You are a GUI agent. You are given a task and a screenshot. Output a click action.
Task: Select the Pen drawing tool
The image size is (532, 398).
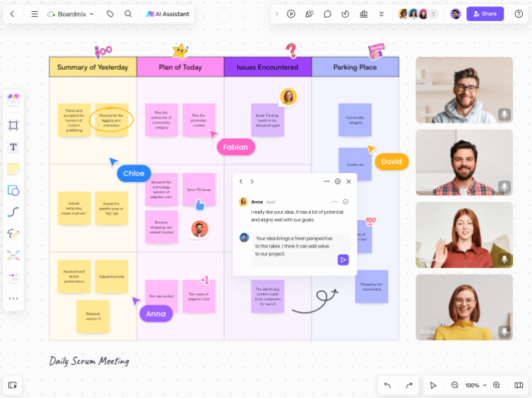(x=13, y=234)
